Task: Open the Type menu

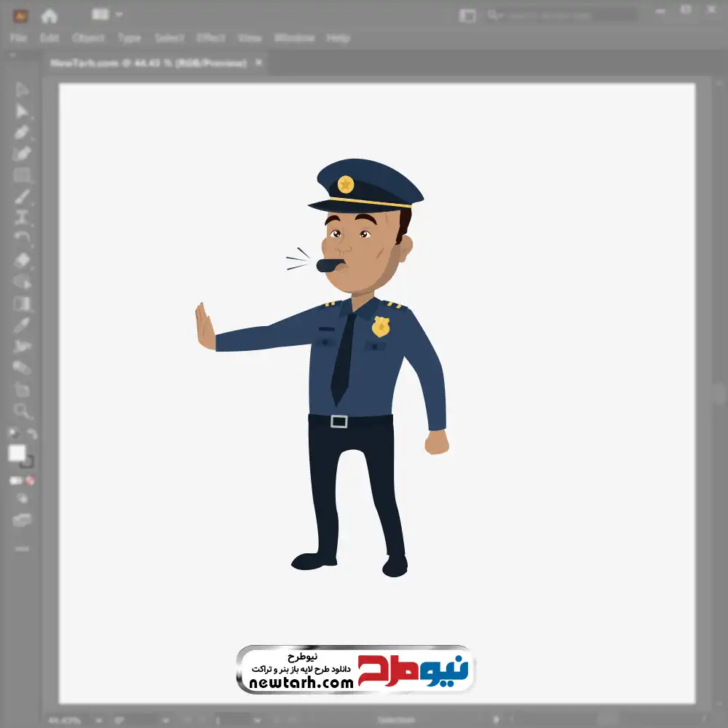Action: point(129,38)
